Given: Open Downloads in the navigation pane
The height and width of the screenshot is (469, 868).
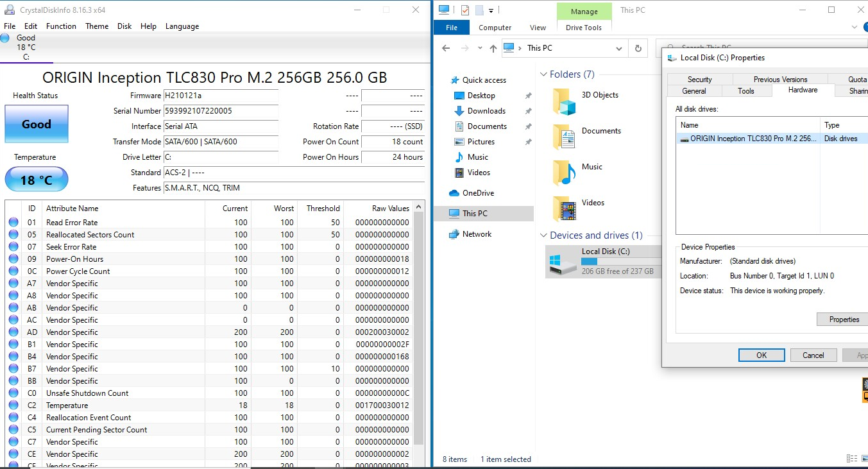Looking at the screenshot, I should [486, 111].
